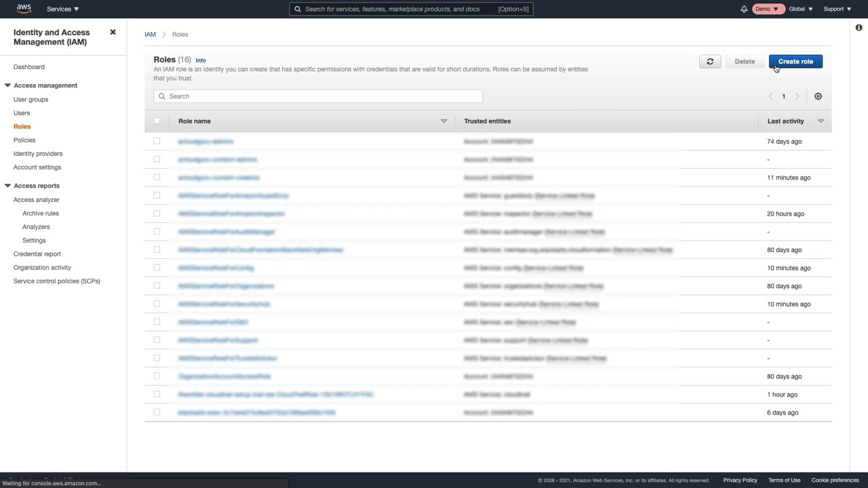Image resolution: width=868 pixels, height=488 pixels.
Task: Click the '11 minutes ago' activity cell
Action: point(789,178)
